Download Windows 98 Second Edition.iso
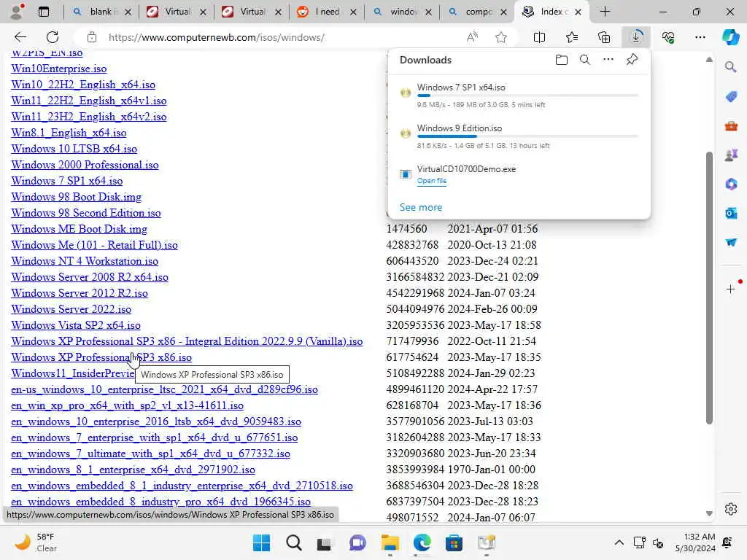This screenshot has width=747, height=560. [86, 213]
